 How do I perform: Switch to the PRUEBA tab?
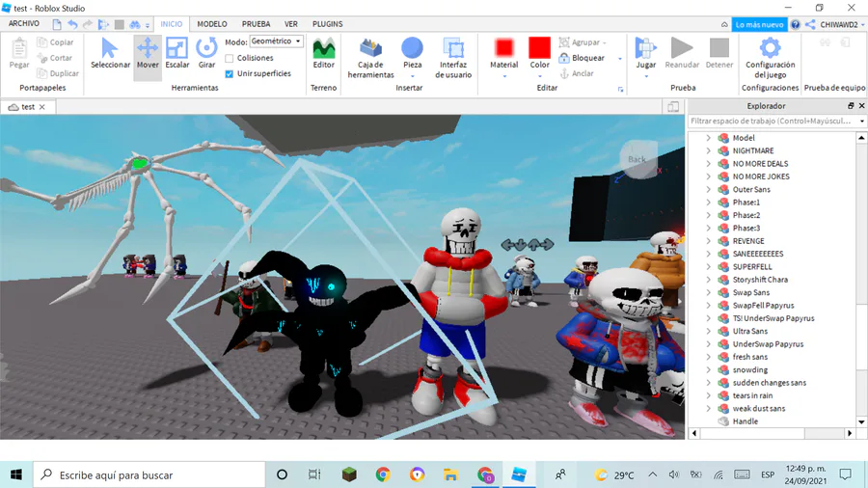click(256, 24)
